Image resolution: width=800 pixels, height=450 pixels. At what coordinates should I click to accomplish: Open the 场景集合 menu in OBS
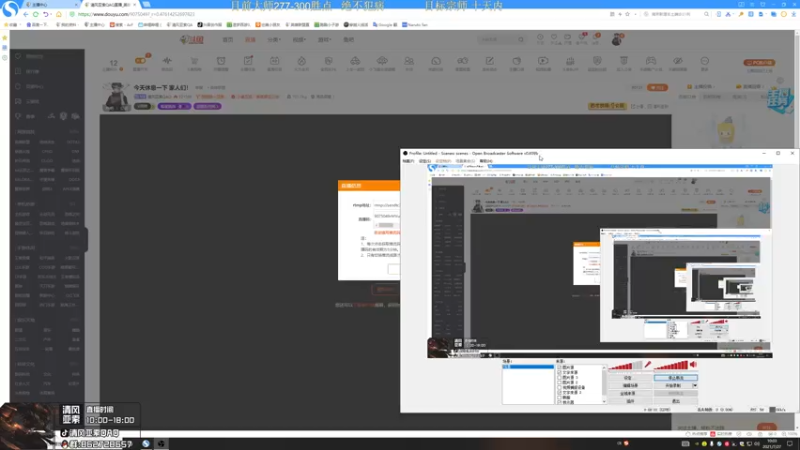465,161
